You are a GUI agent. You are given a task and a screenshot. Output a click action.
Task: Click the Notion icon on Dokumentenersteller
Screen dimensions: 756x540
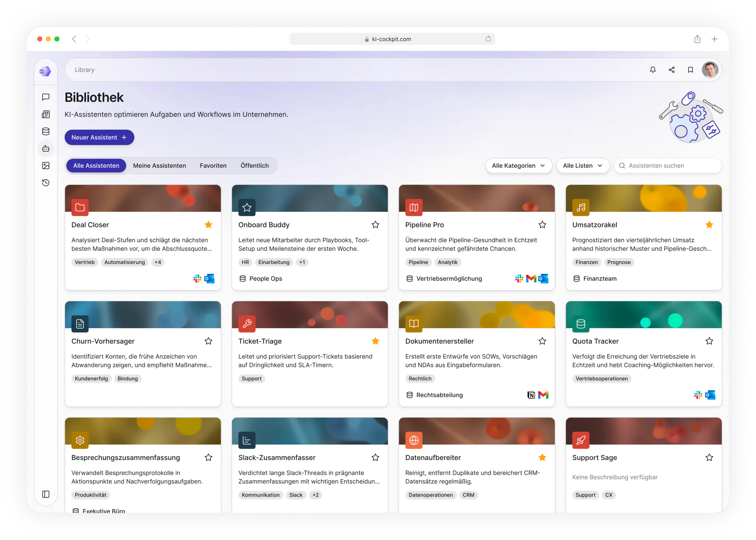click(x=531, y=395)
